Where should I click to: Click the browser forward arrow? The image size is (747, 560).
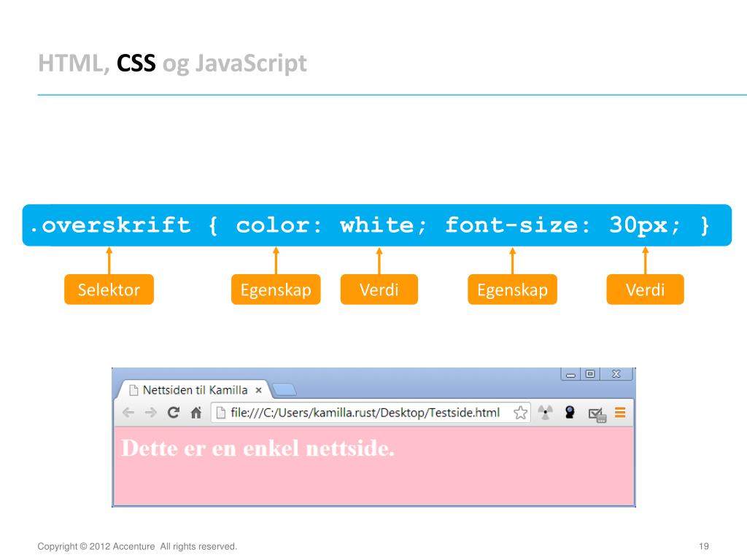point(150,413)
